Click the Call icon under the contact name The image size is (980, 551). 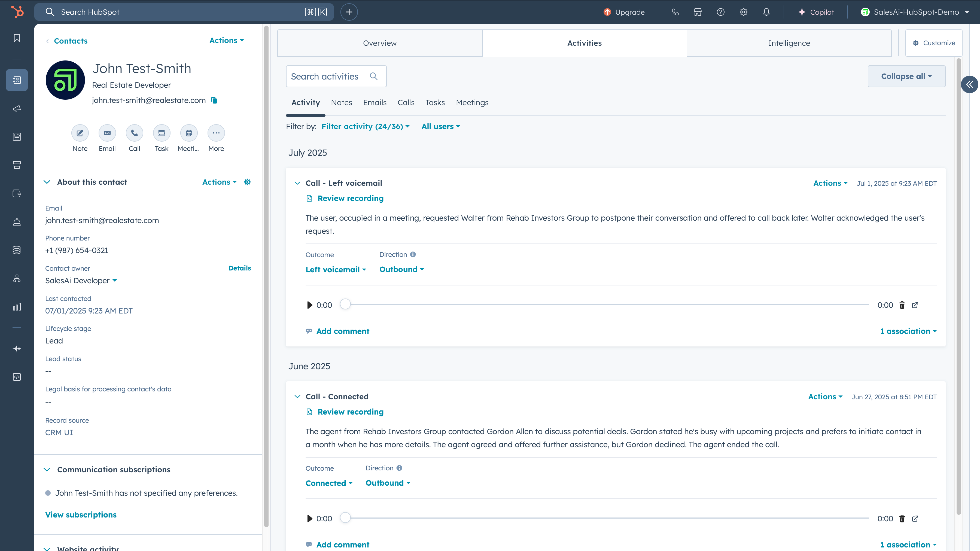(x=134, y=133)
